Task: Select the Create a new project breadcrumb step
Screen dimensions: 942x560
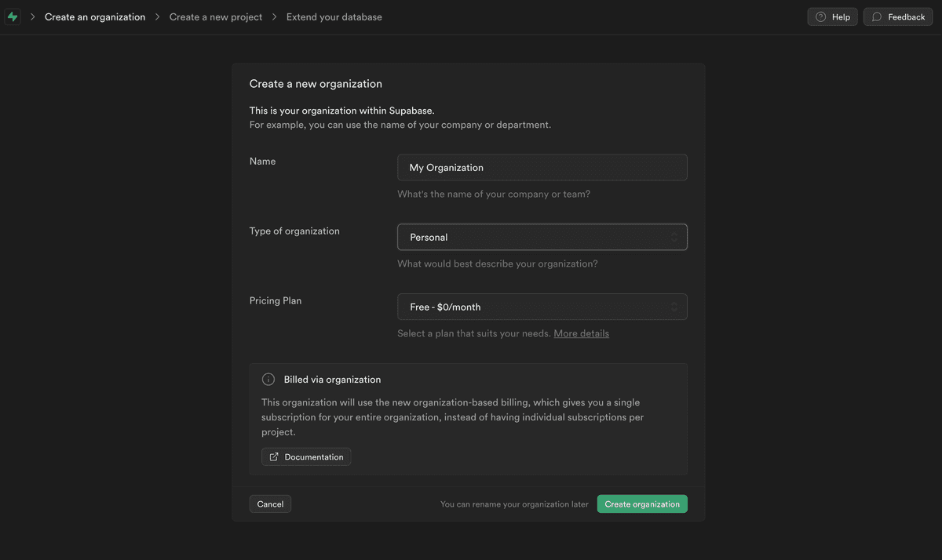Action: pos(215,16)
